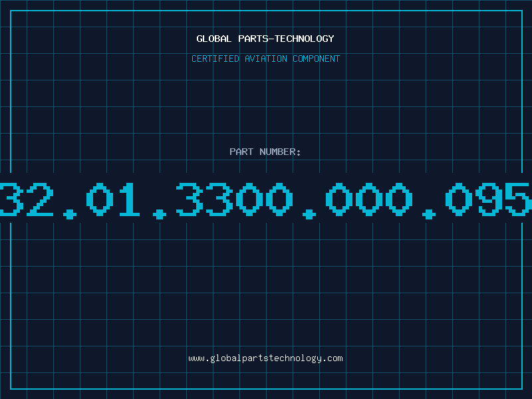Screen dimensions: 532x399
Task: Click the PART NUMBER: label
Action: coord(265,152)
